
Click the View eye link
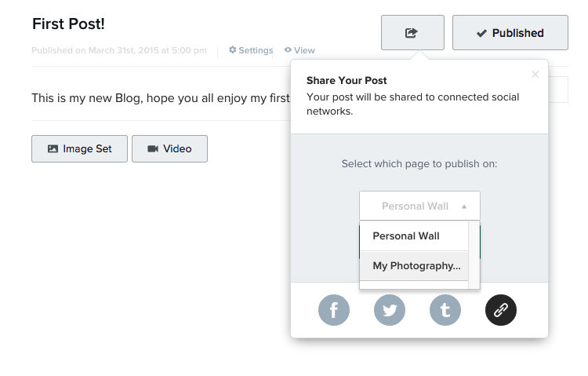[299, 50]
